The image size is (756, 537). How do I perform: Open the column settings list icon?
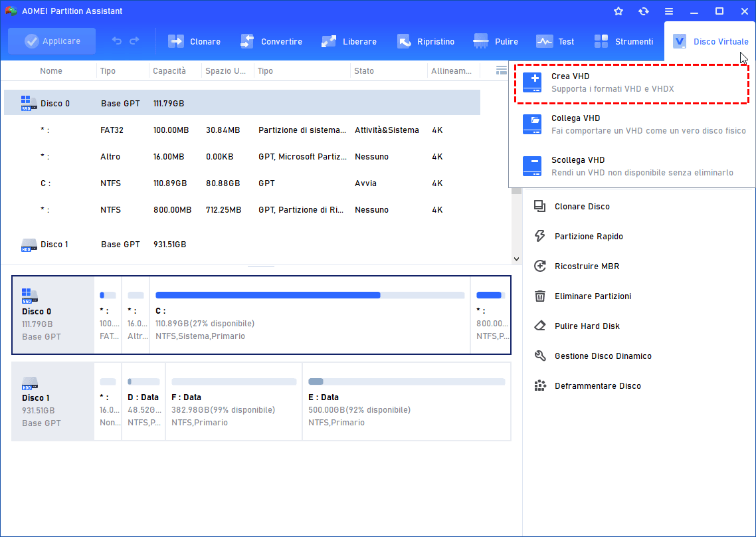[502, 70]
